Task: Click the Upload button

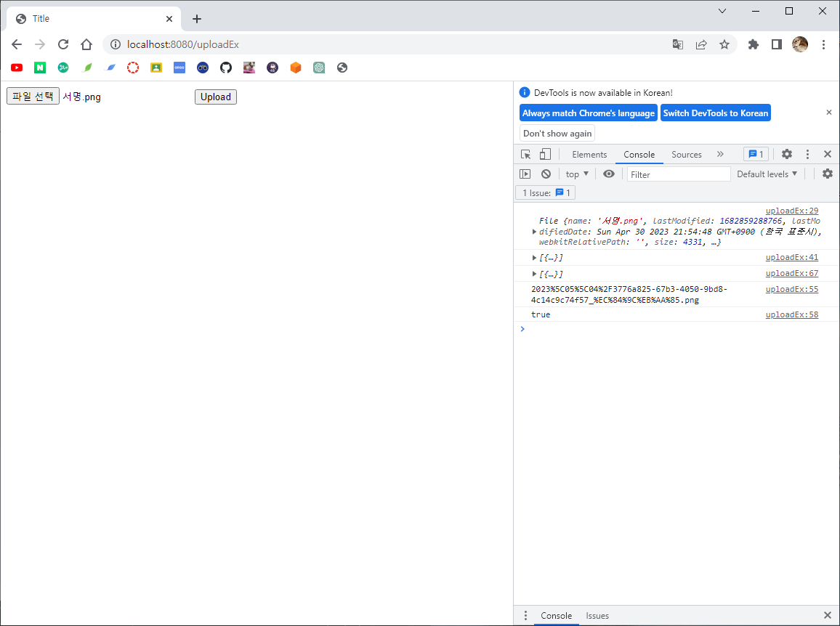Action: (x=216, y=97)
